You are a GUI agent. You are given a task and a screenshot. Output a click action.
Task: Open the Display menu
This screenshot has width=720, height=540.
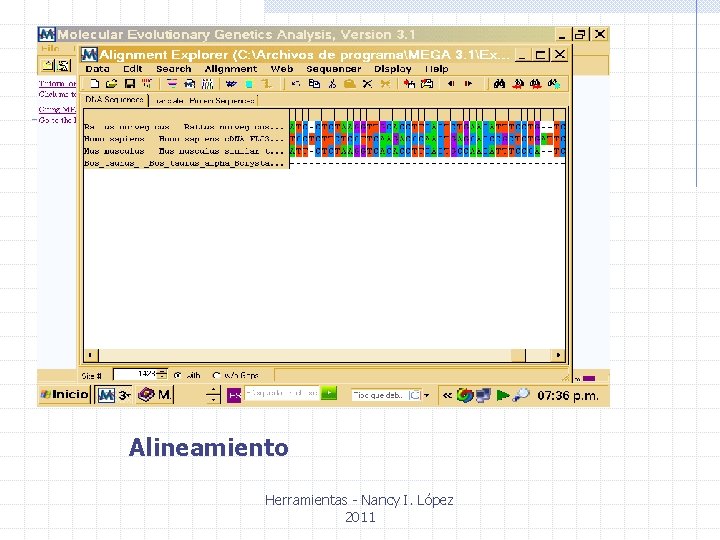(393, 69)
